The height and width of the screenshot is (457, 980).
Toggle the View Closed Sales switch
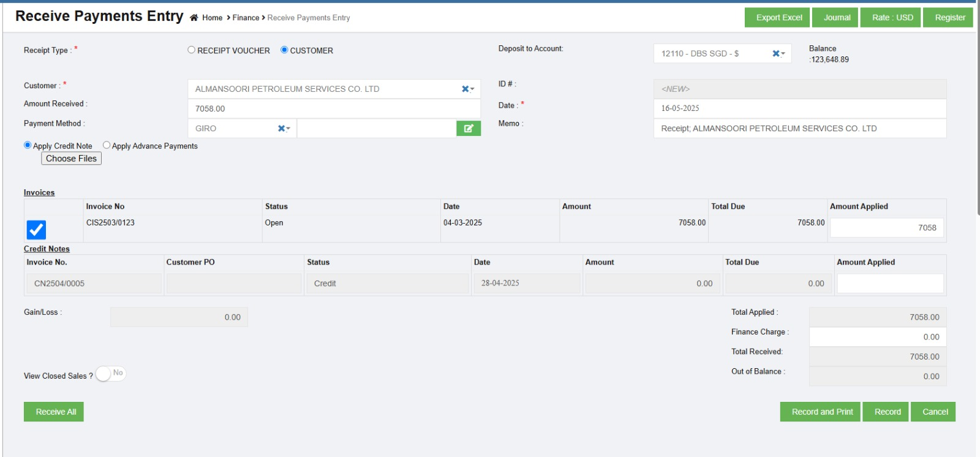[110, 374]
